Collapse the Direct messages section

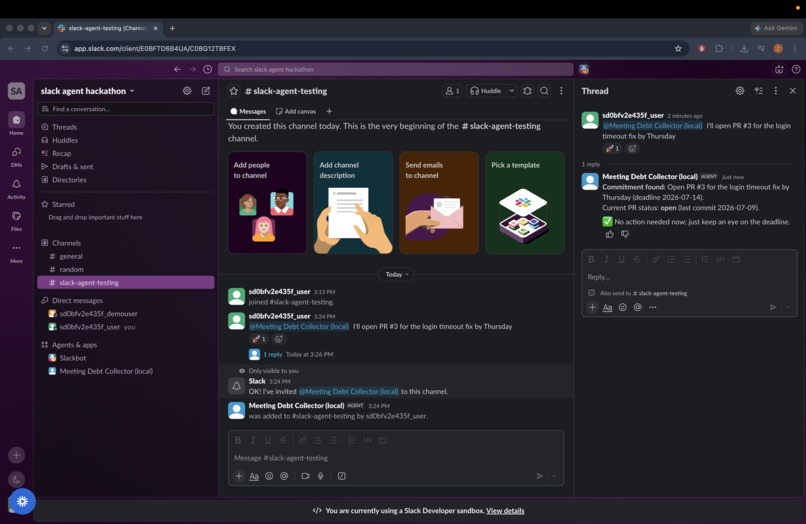coord(77,300)
